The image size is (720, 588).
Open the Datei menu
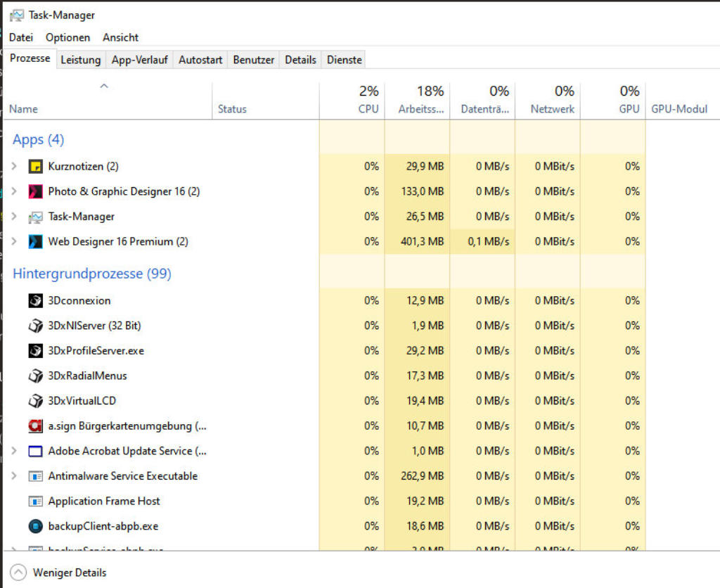21,37
